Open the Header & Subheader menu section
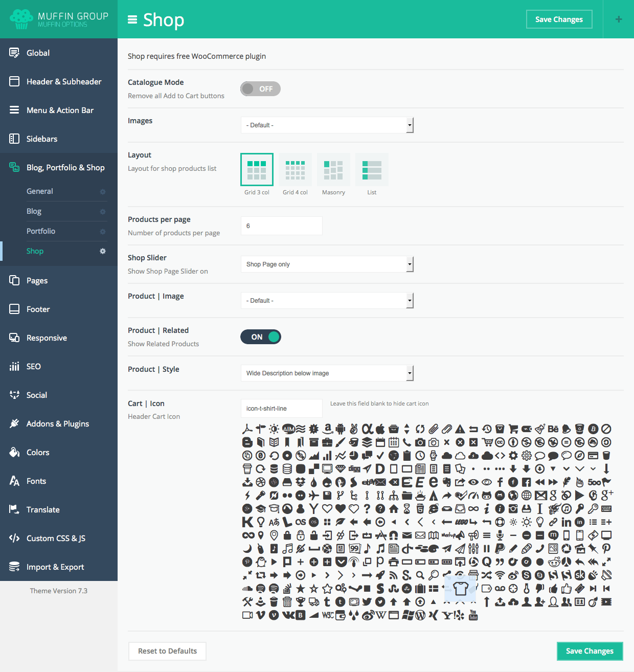The height and width of the screenshot is (672, 634). [x=63, y=82]
